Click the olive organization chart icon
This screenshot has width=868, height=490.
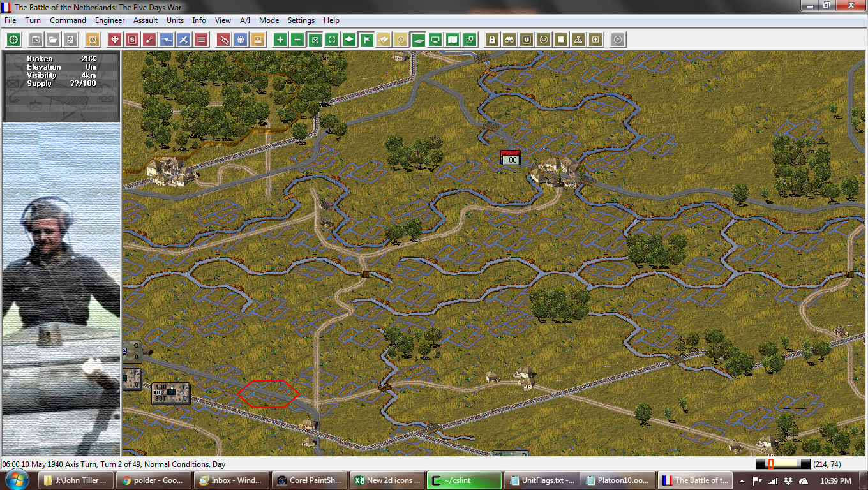pyautogui.click(x=578, y=40)
